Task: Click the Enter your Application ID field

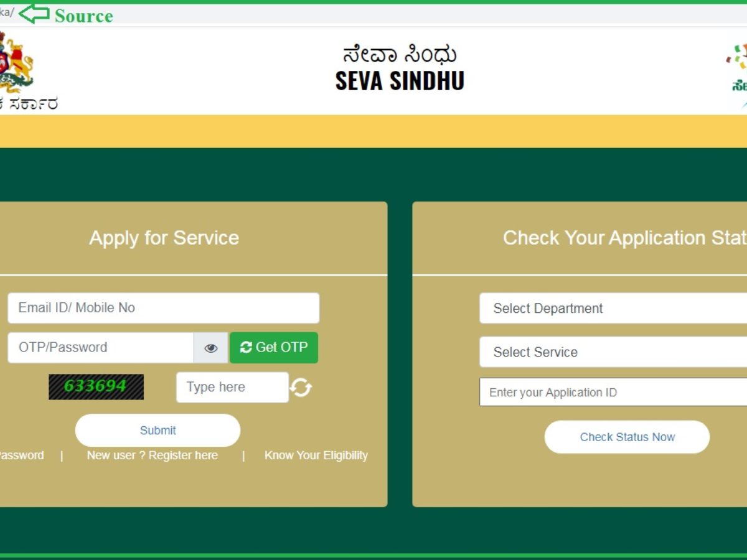Action: (x=613, y=393)
